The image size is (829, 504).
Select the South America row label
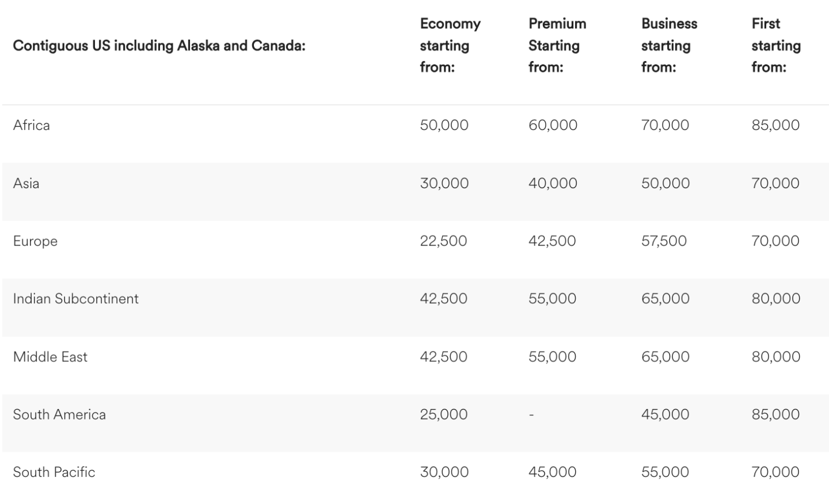click(59, 415)
